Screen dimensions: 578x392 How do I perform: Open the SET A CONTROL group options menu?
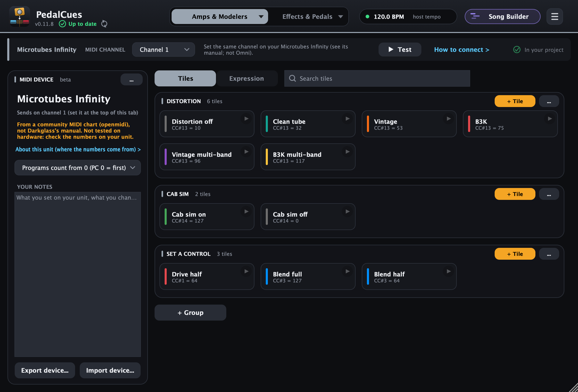click(x=549, y=254)
